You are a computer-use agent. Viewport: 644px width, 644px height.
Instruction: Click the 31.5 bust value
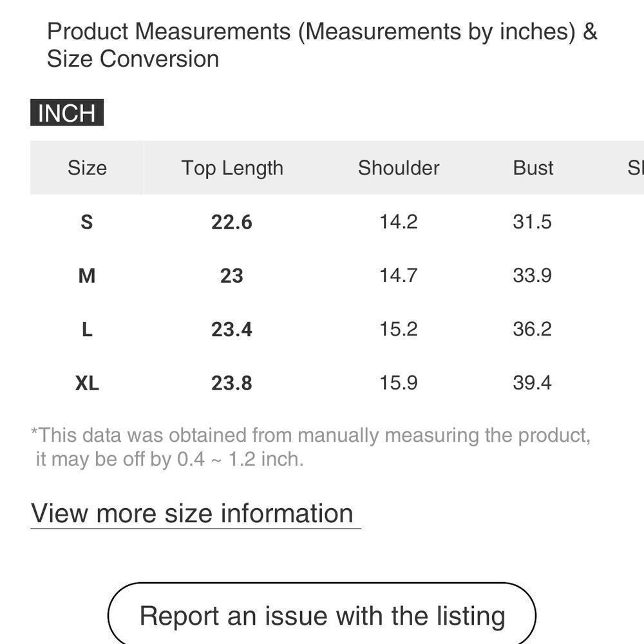tap(532, 222)
